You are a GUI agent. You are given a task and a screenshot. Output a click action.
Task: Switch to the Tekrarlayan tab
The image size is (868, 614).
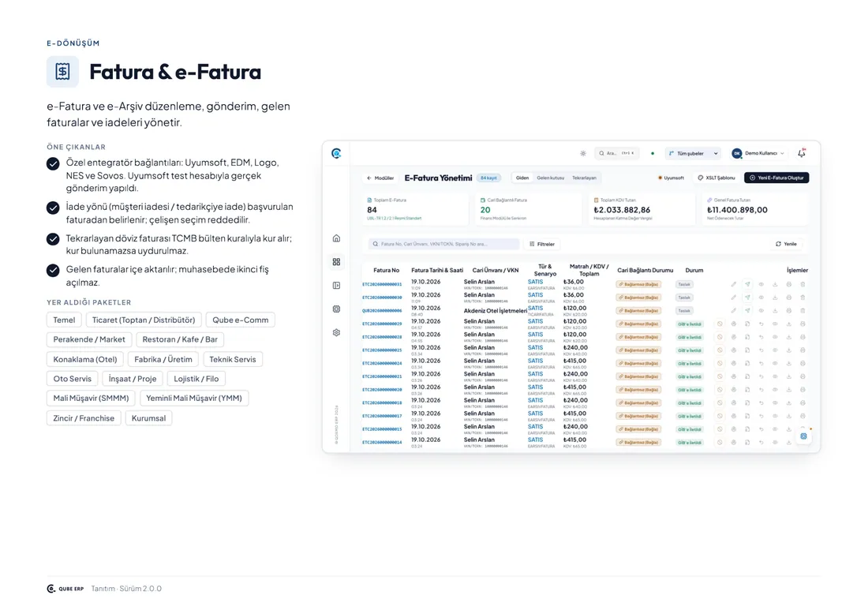point(584,178)
